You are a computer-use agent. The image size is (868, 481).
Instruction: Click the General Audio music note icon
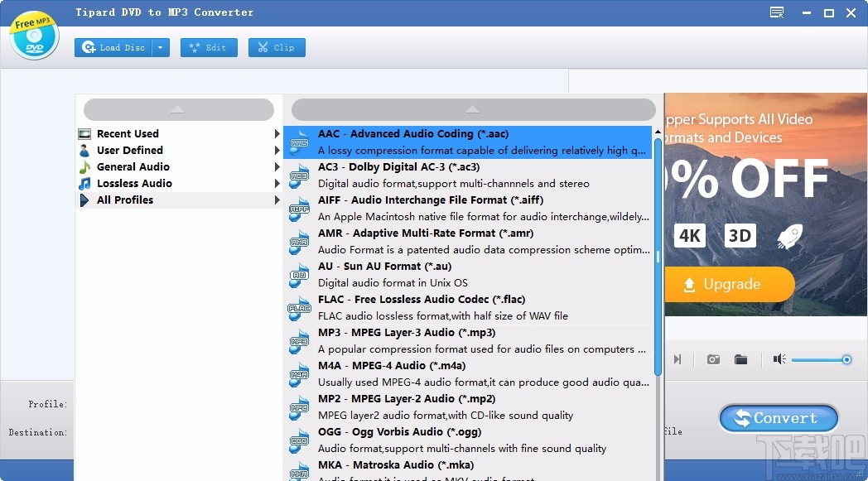tap(85, 166)
